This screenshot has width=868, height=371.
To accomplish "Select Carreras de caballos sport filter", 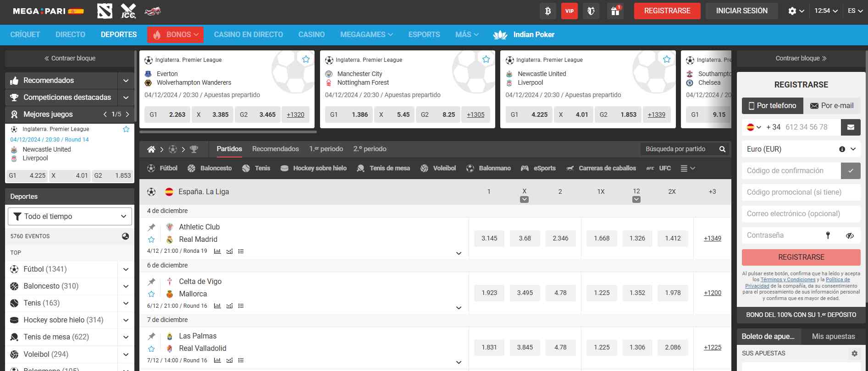I will [x=601, y=169].
